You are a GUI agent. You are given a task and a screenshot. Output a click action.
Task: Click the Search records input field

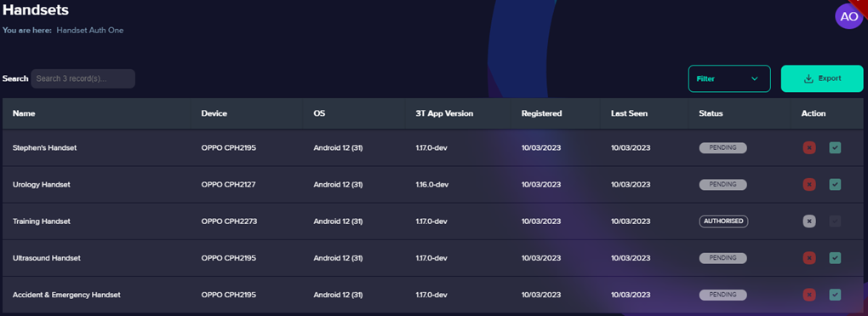tap(83, 78)
